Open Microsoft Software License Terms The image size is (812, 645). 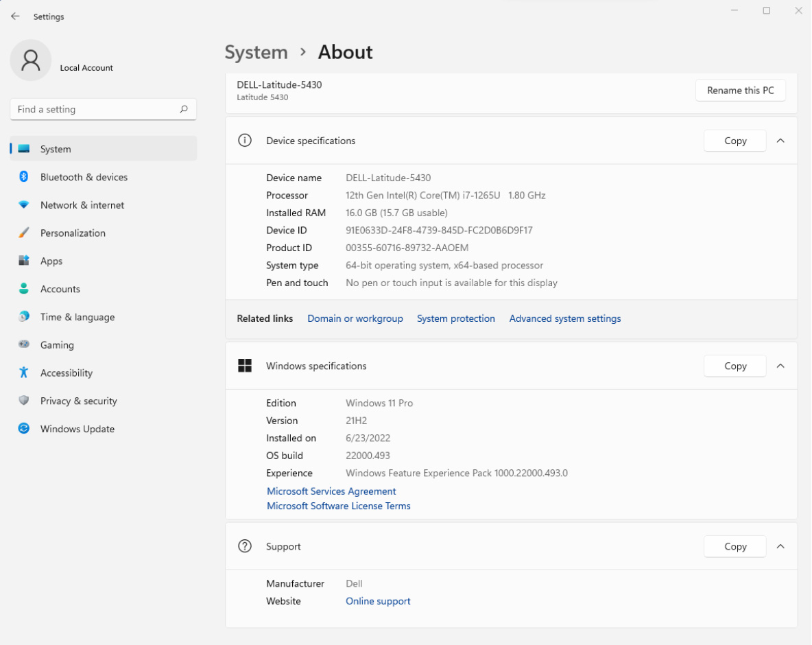(x=338, y=506)
